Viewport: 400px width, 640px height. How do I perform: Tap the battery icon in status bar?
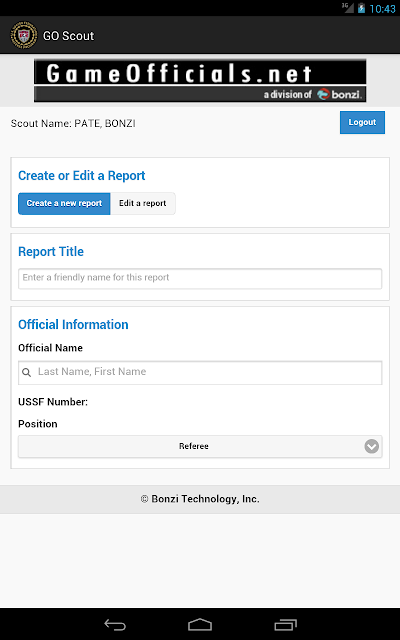tap(361, 8)
